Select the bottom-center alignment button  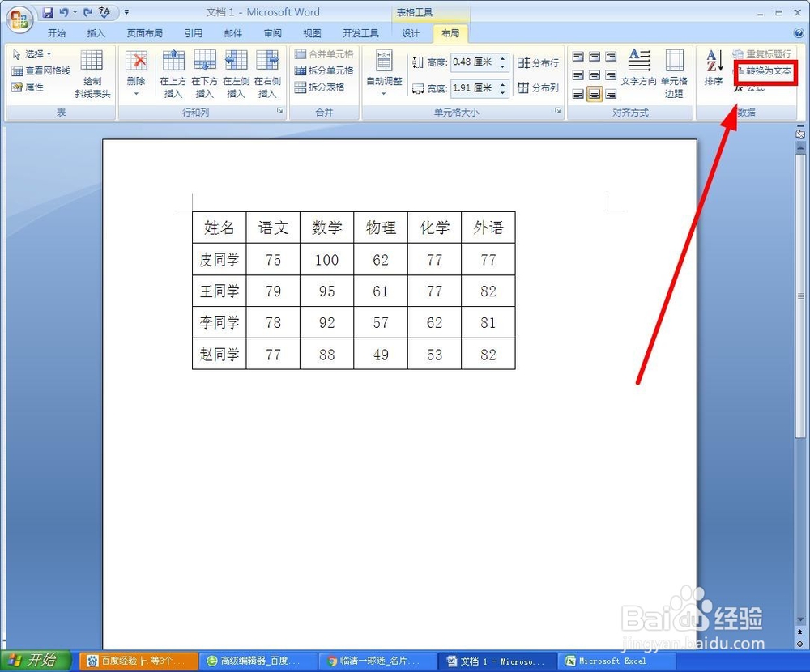(595, 94)
